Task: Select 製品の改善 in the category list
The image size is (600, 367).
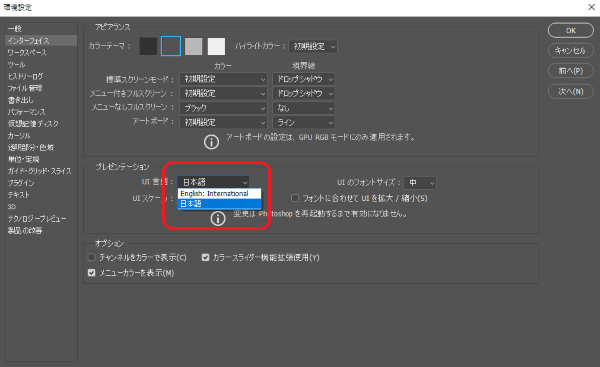Action: click(41, 230)
